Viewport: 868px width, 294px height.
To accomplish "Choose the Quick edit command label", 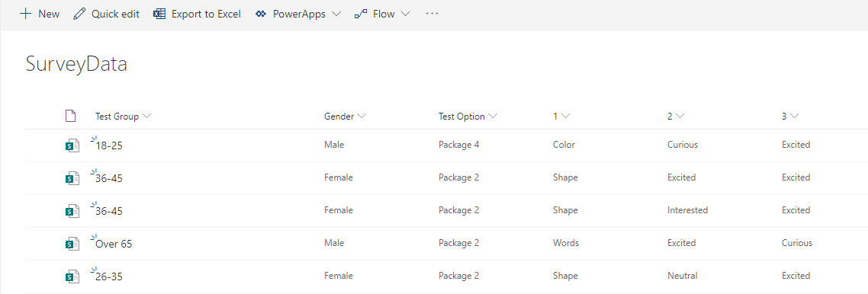I will pos(115,14).
